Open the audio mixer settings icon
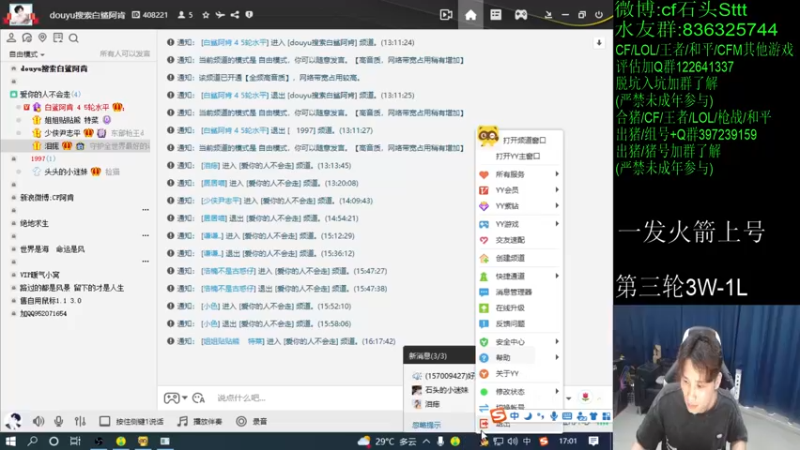 click(x=80, y=421)
